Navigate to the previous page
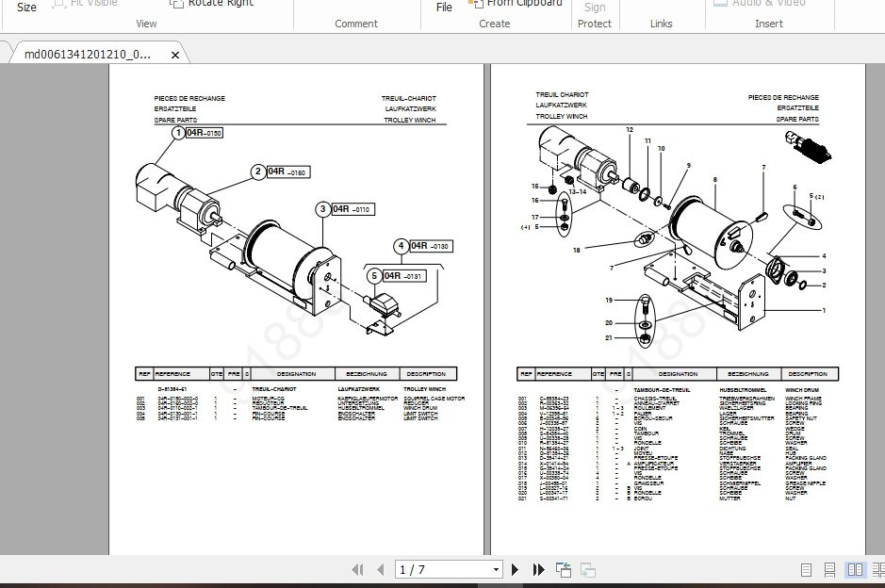The width and height of the screenshot is (885, 588). tap(381, 570)
